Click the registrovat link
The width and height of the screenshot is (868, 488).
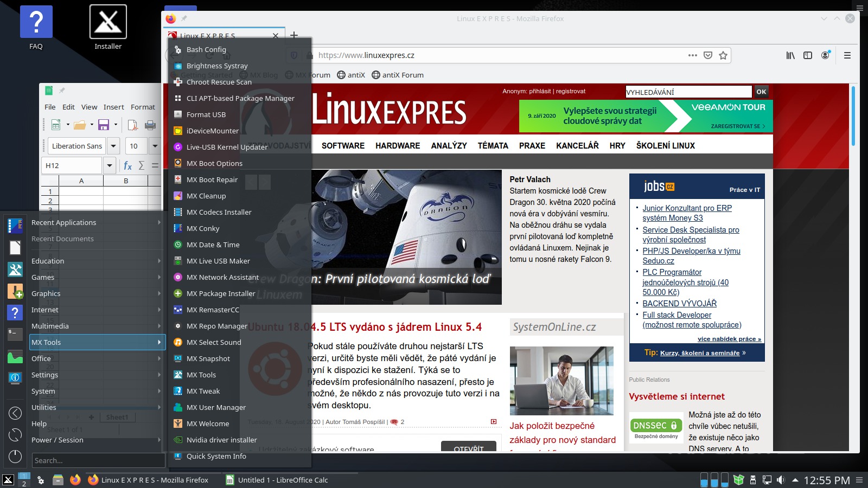571,91
